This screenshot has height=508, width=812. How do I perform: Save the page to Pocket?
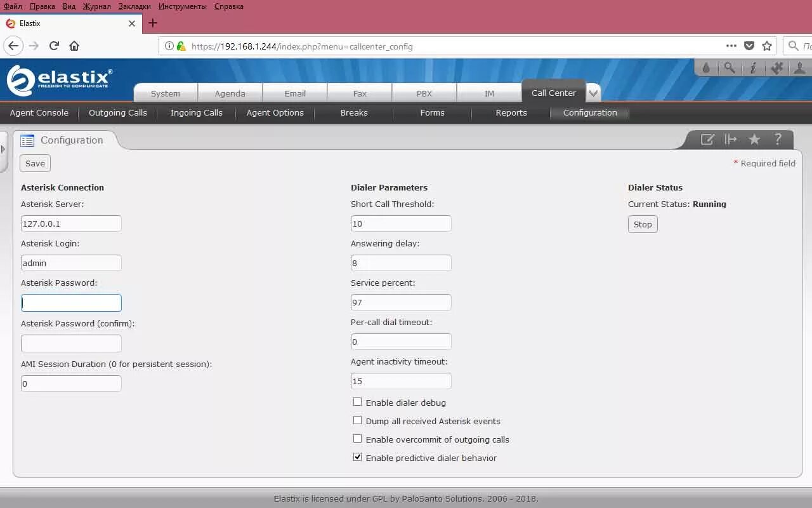pos(749,46)
